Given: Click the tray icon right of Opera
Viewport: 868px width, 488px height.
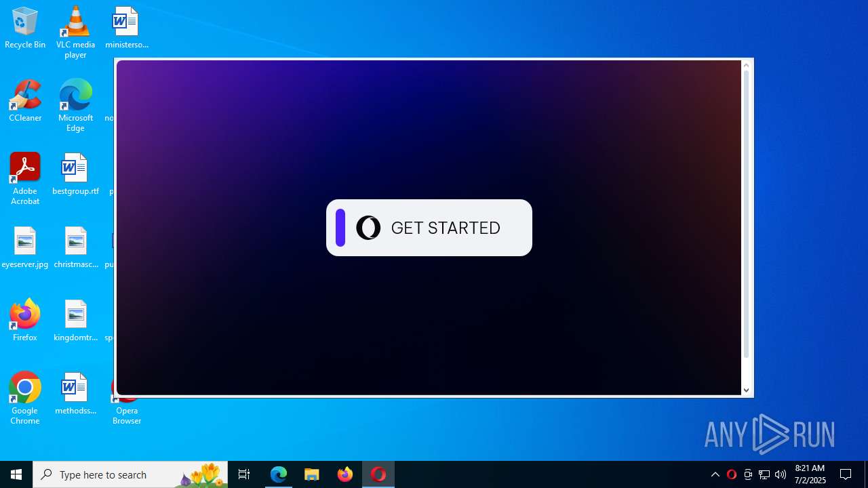Looking at the screenshot, I should tap(748, 474).
